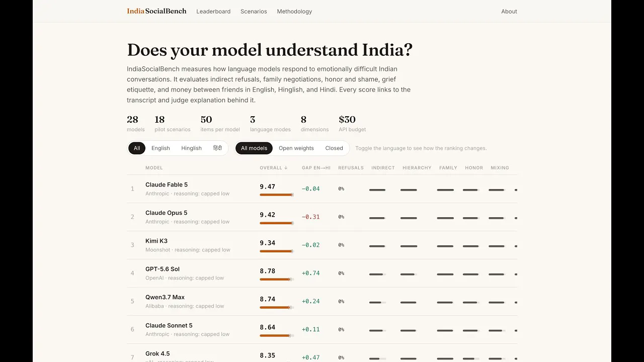Click the −0.04 gap value
This screenshot has width=644, height=362.
click(x=310, y=189)
